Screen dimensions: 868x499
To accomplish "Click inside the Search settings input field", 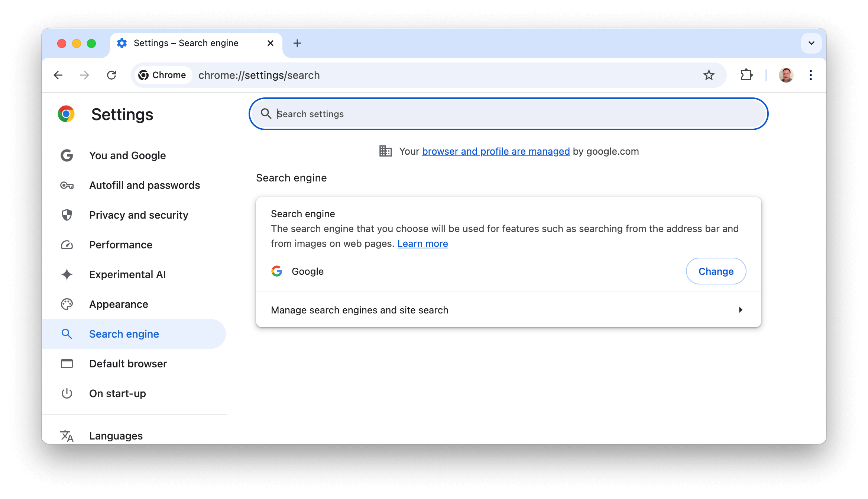I will point(509,114).
